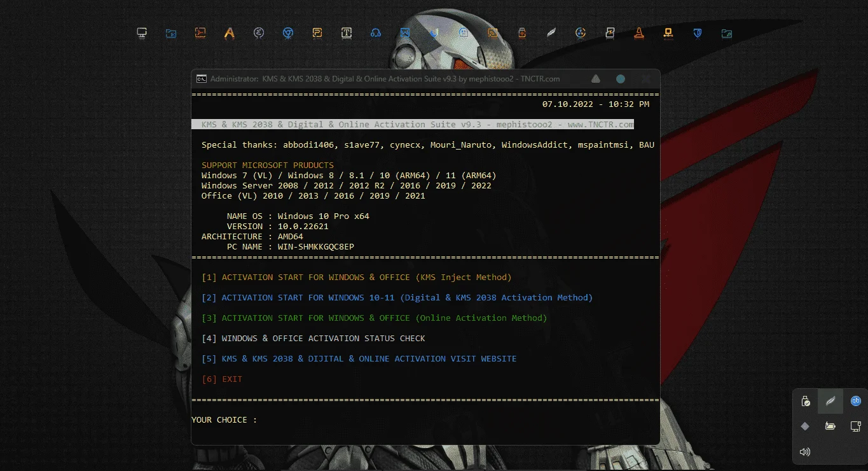
Task: Open the teal music folder icon in dock
Action: point(727,33)
